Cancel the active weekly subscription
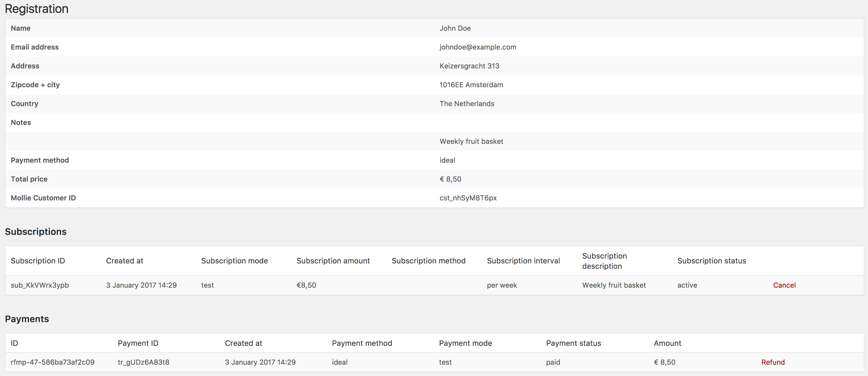This screenshot has height=376, width=868. tap(784, 285)
